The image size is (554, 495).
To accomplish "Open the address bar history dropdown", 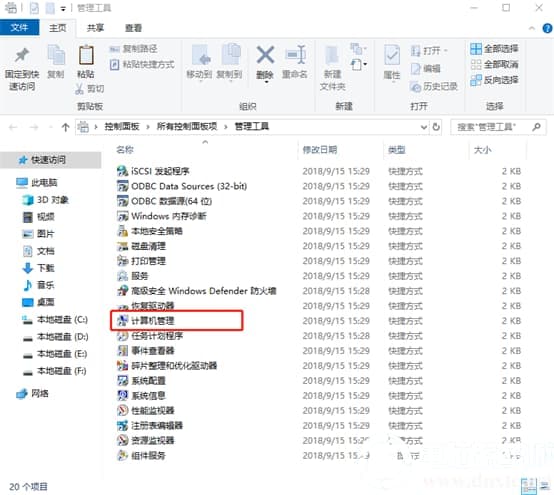I will point(424,127).
